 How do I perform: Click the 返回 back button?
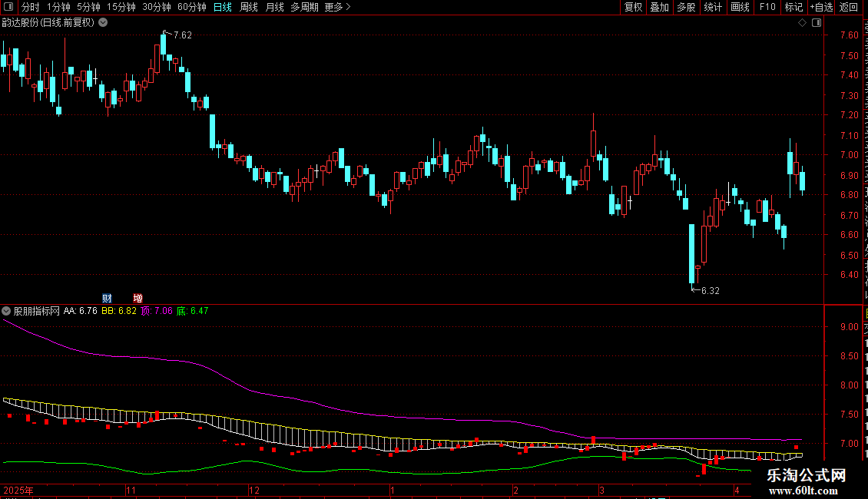pos(848,7)
